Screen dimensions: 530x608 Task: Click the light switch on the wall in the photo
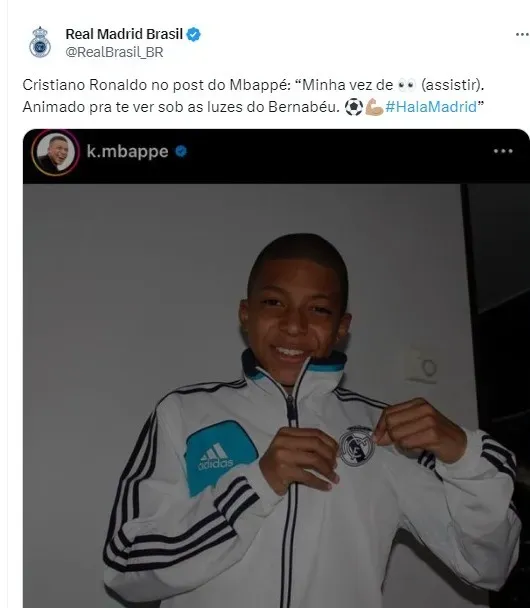[422, 366]
